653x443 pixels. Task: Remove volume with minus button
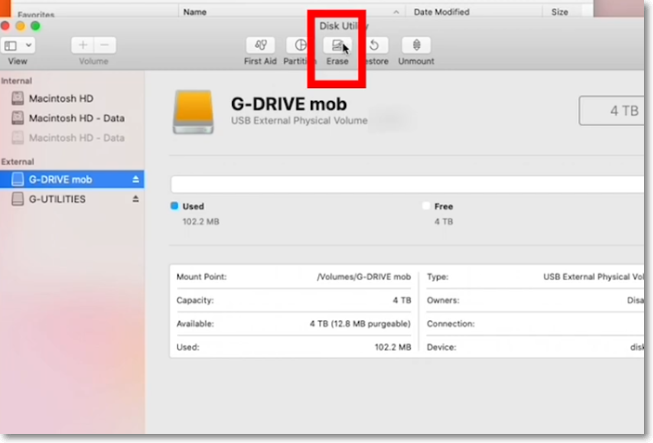pyautogui.click(x=105, y=45)
